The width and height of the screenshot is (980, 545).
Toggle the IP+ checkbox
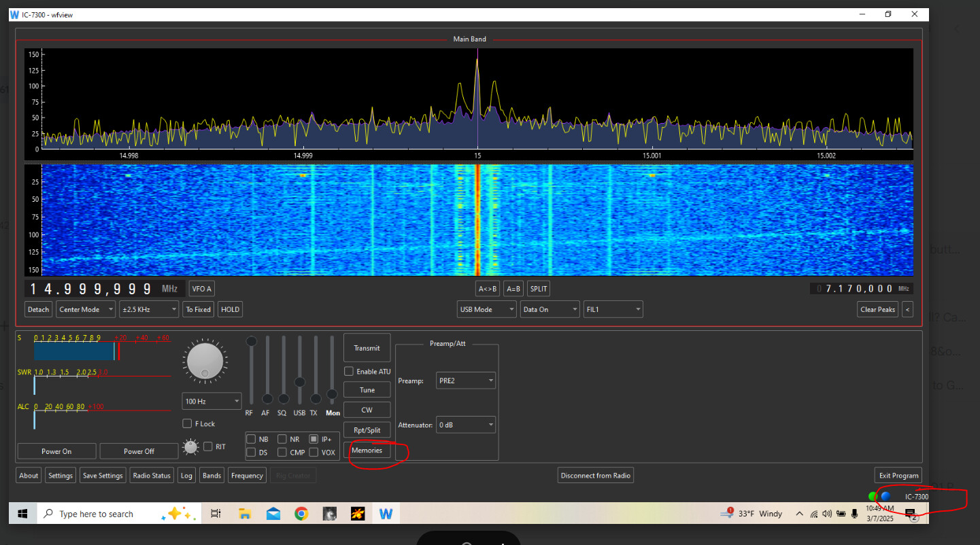[x=314, y=439]
